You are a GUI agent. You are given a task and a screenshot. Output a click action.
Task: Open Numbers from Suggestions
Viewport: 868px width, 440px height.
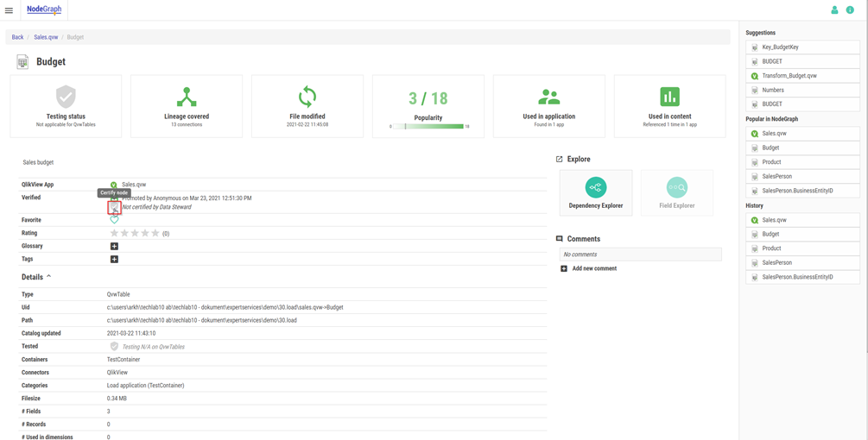point(802,90)
